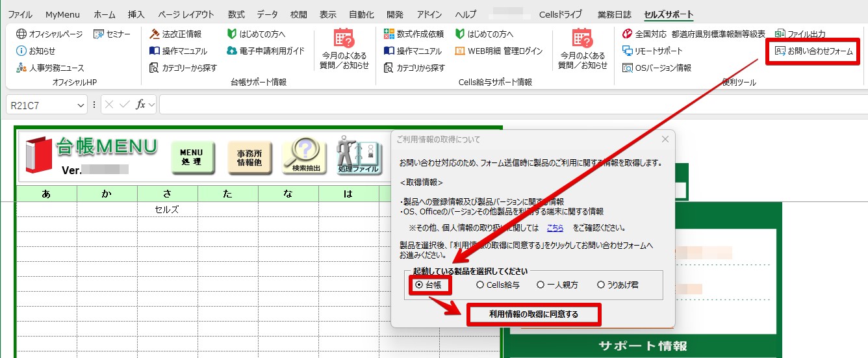The width and height of the screenshot is (868, 358).
Task: Select the セルズ cell in the list
Action: (168, 209)
